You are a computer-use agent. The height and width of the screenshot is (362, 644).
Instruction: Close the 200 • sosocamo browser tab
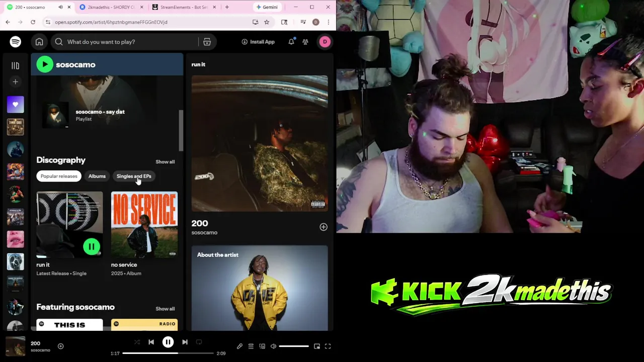[x=69, y=7]
